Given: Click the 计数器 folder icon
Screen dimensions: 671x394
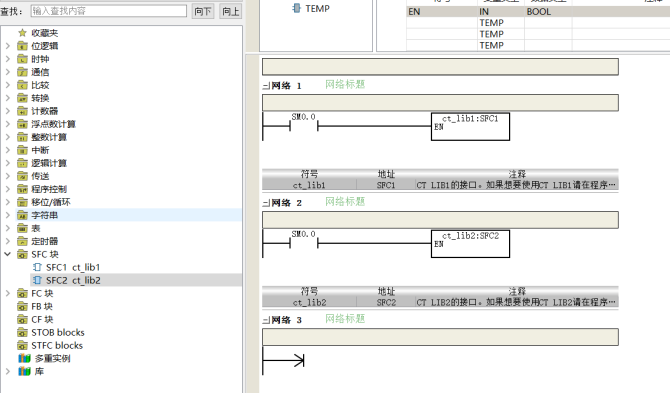Looking at the screenshot, I should tap(22, 111).
